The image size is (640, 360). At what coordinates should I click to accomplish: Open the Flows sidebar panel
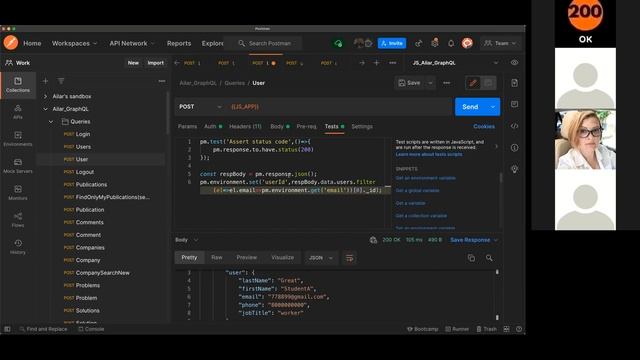18,220
